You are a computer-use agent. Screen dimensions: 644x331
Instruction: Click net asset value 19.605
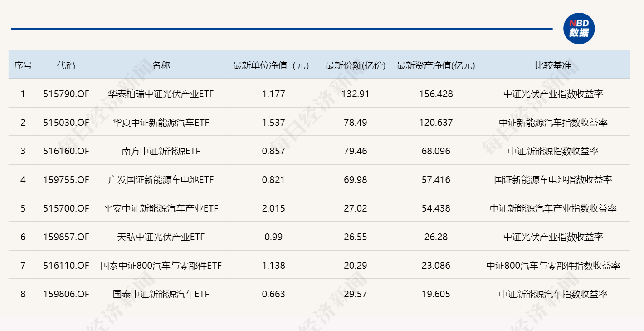coord(436,294)
